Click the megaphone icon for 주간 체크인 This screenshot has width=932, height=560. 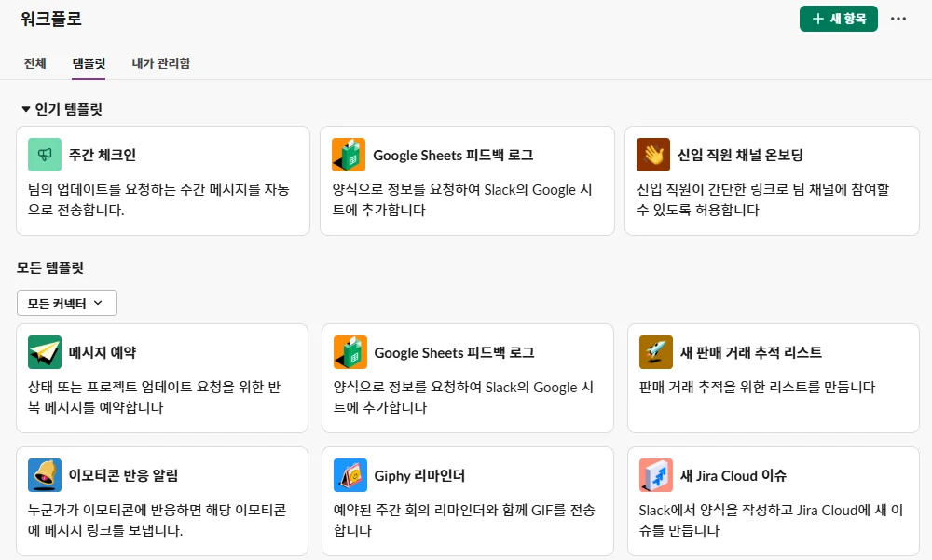point(45,155)
